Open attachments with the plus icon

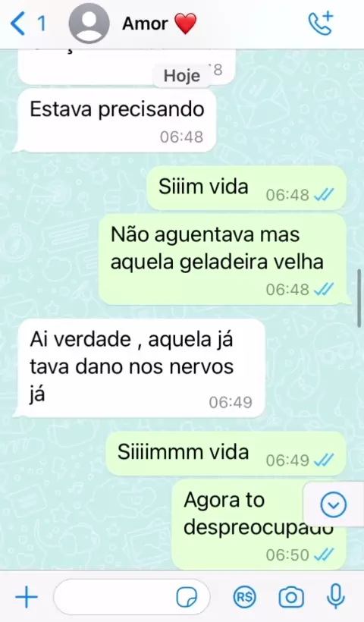[x=27, y=597]
